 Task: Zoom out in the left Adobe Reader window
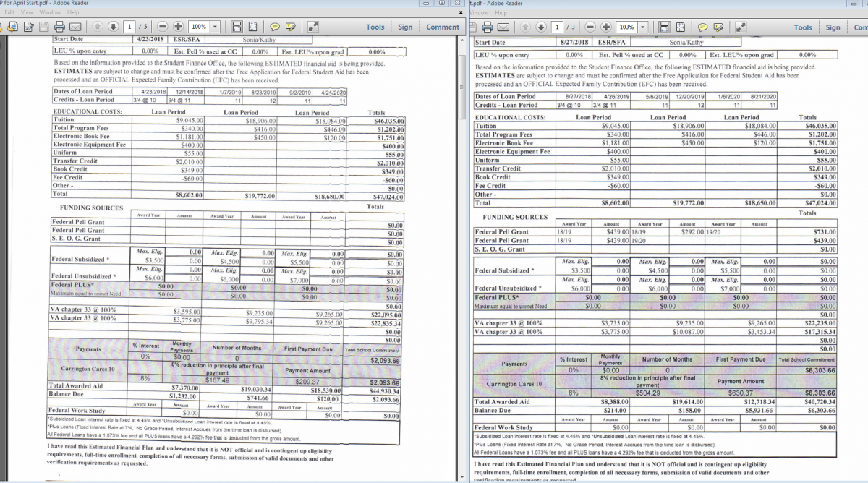coord(162,27)
